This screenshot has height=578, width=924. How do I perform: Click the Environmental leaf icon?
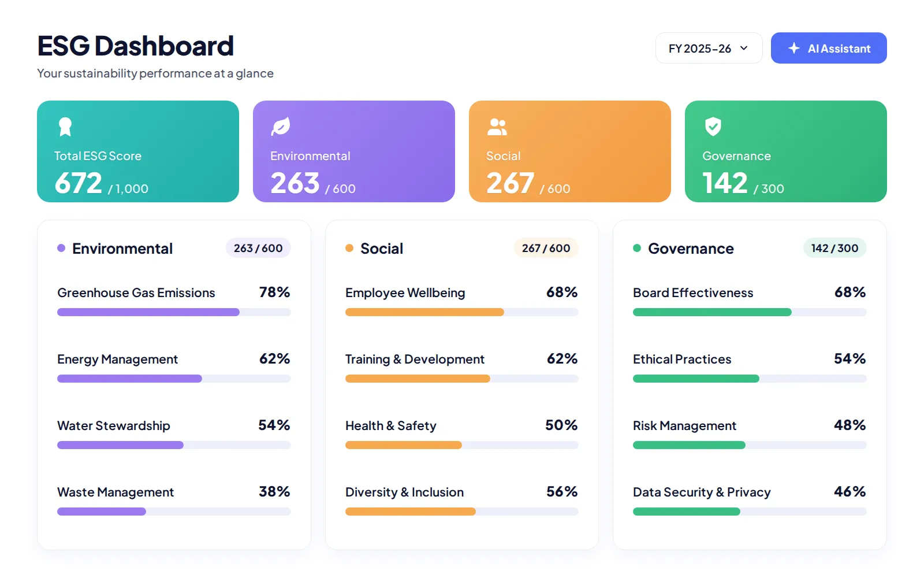[281, 127]
